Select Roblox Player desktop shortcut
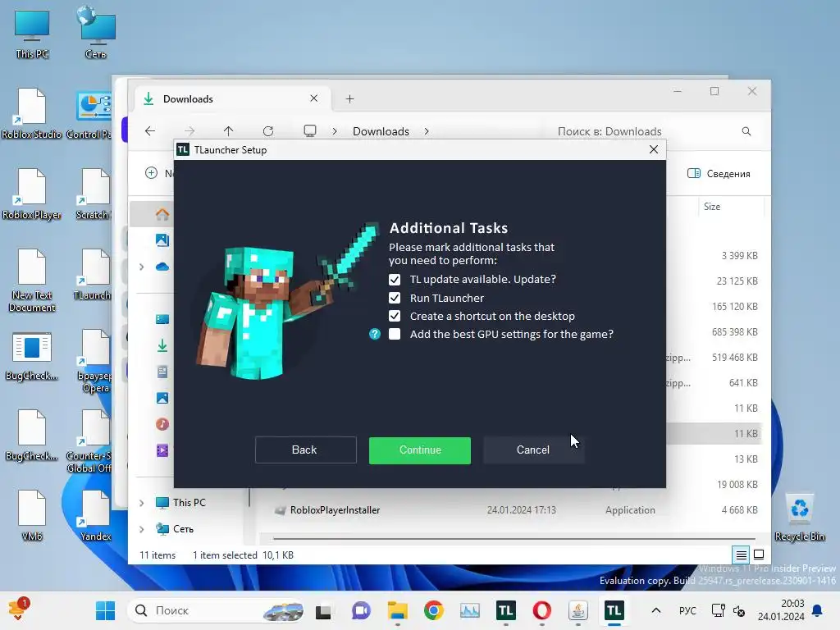 [x=32, y=194]
